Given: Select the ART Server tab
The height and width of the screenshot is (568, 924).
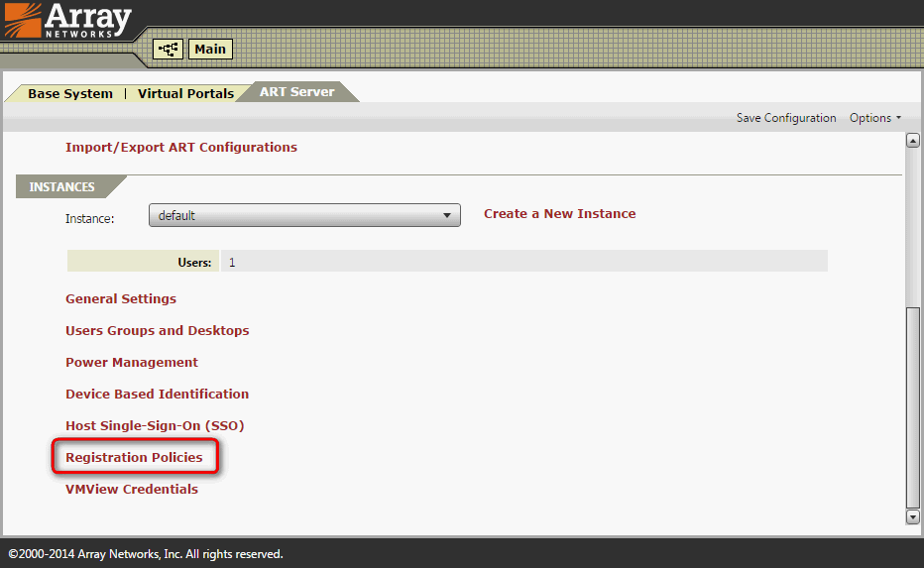Looking at the screenshot, I should tap(297, 92).
